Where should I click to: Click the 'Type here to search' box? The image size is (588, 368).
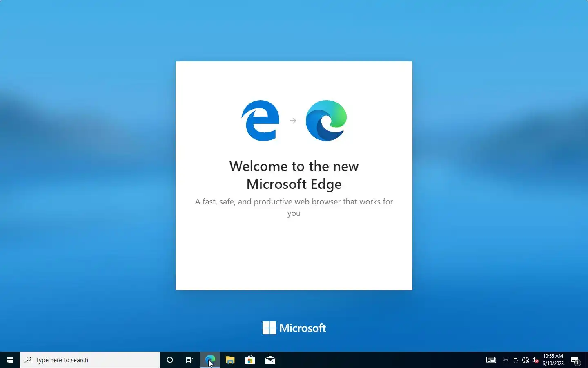pyautogui.click(x=90, y=360)
